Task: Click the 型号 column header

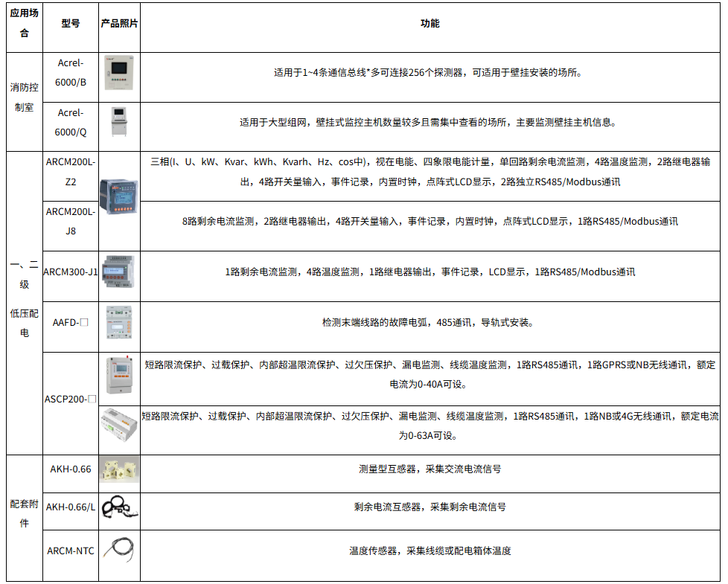Action: click(71, 23)
